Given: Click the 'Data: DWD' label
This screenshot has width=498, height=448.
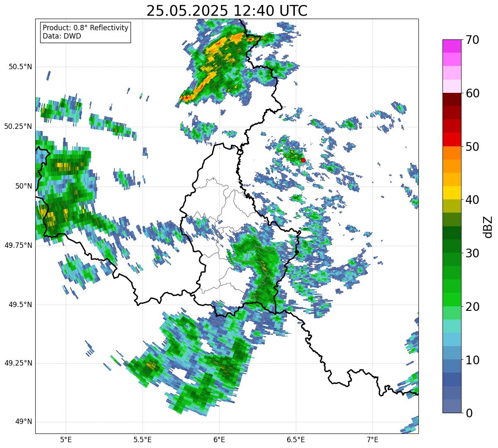Looking at the screenshot, I should coord(62,36).
